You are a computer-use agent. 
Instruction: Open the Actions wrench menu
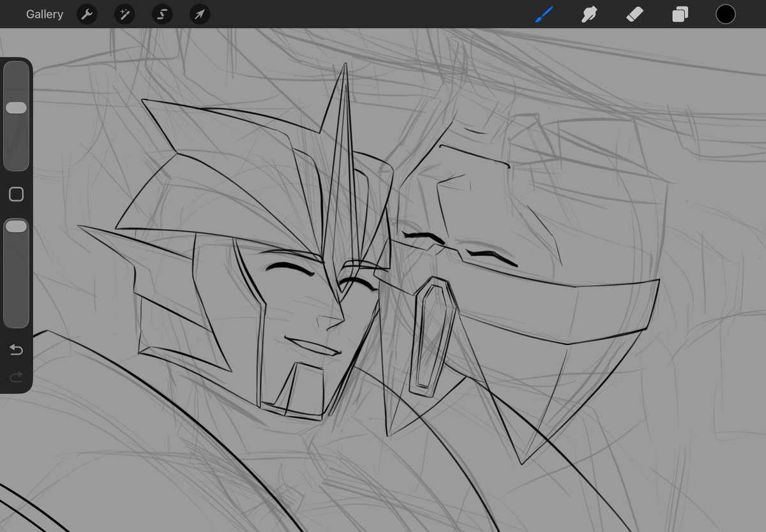(87, 14)
